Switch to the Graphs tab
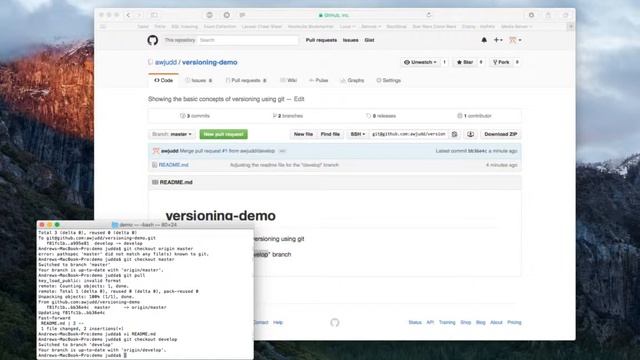 352,80
